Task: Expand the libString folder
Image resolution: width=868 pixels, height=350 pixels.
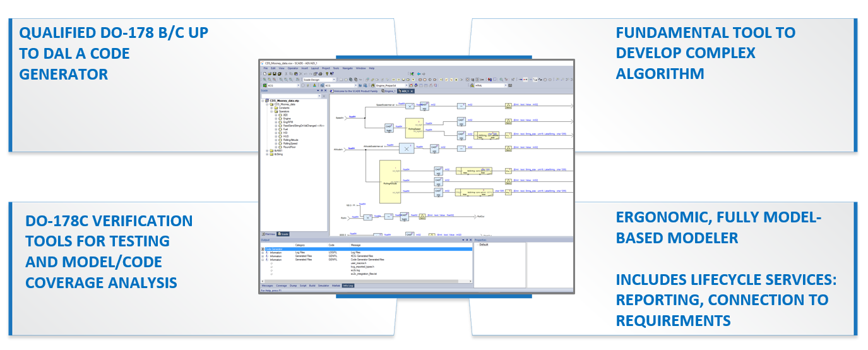Action: [267, 154]
